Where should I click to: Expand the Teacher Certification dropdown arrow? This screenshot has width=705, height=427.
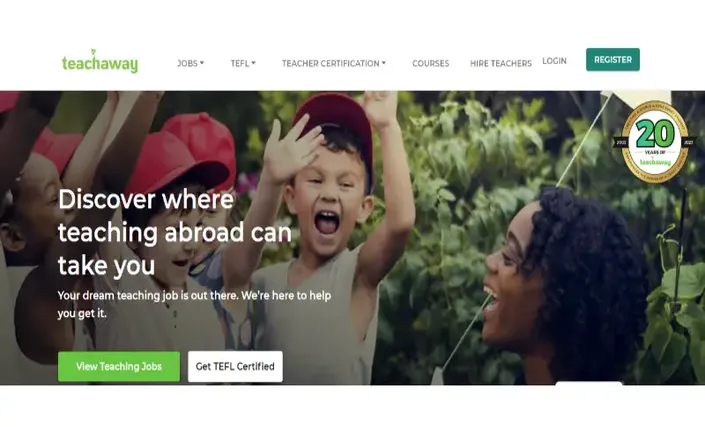[384, 63]
